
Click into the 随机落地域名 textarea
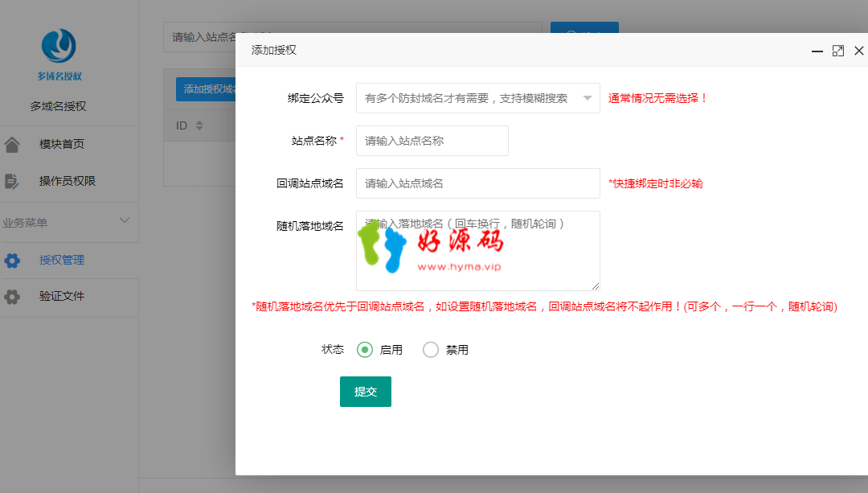tap(478, 251)
